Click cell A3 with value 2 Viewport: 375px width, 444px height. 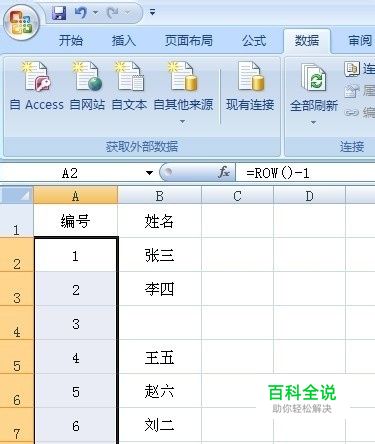coord(76,289)
